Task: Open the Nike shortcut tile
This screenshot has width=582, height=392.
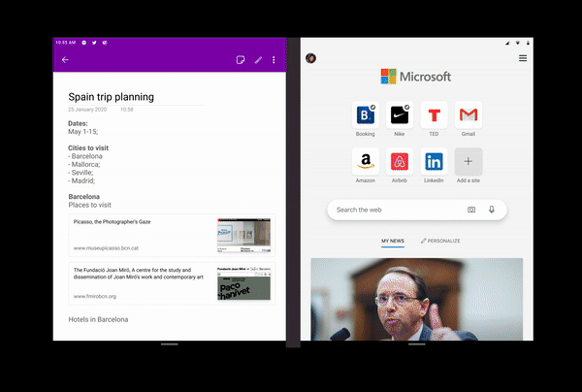Action: click(400, 115)
